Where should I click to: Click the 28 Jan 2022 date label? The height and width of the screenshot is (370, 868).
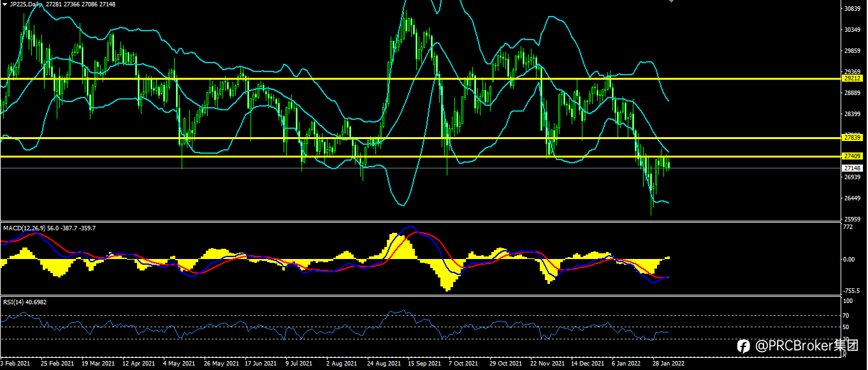tap(669, 364)
